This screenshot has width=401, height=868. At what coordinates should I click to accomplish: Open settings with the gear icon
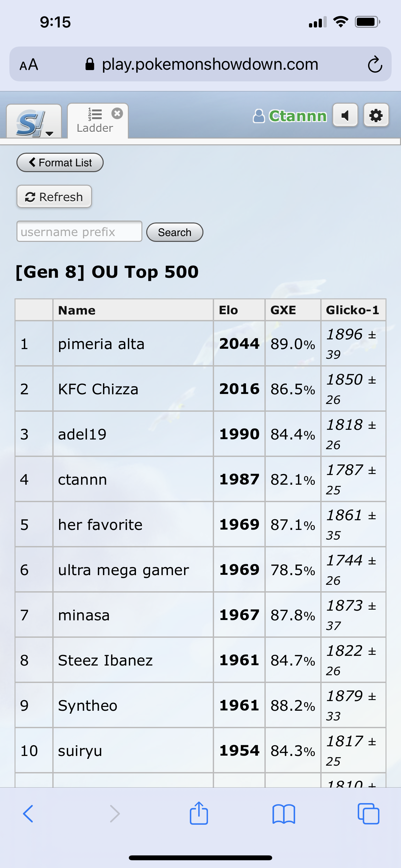[376, 116]
